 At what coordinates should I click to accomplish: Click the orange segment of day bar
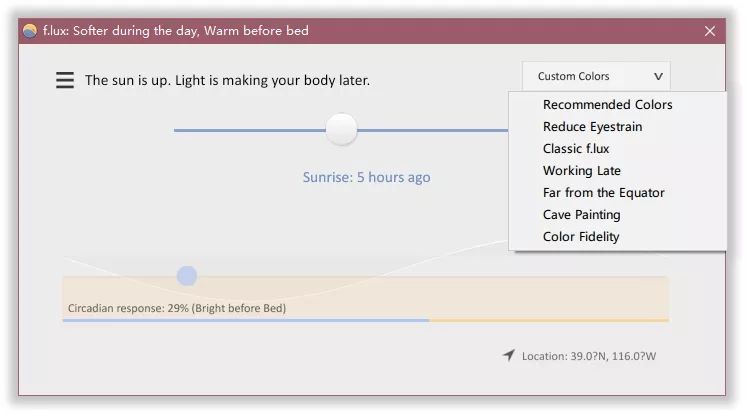tap(548, 320)
